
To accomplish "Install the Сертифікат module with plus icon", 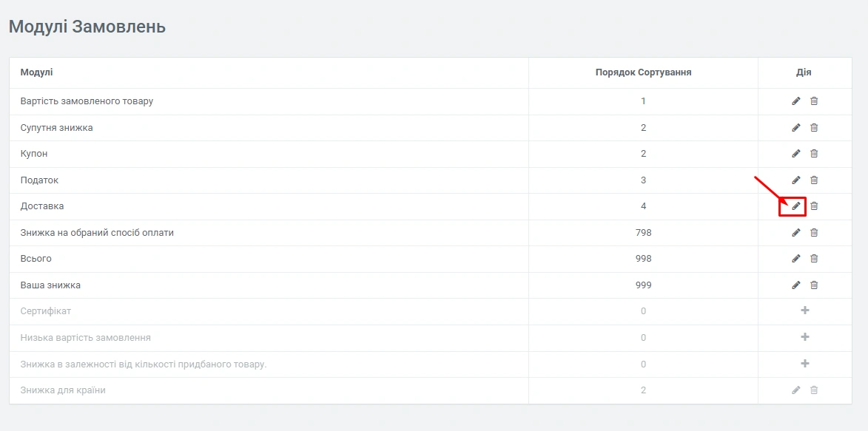I will coord(805,311).
